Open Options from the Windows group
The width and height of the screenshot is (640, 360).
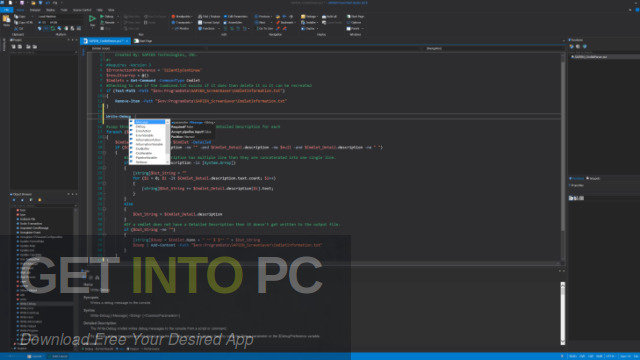pos(354,22)
